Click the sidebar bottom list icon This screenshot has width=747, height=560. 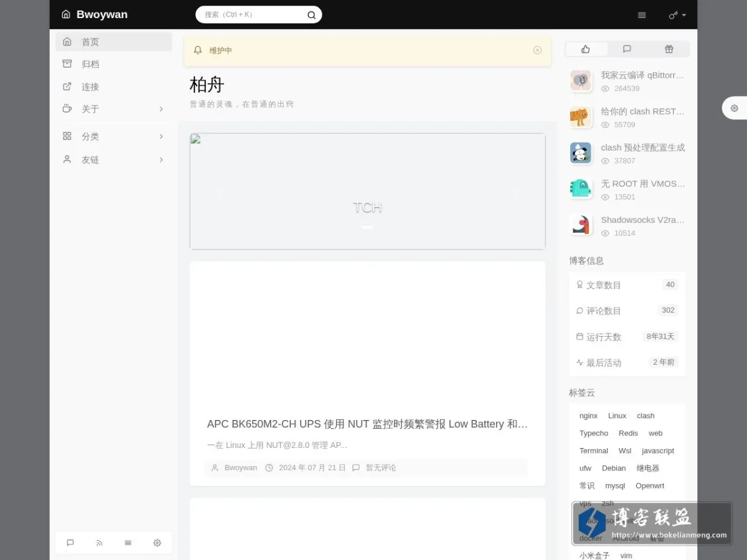[x=128, y=543]
